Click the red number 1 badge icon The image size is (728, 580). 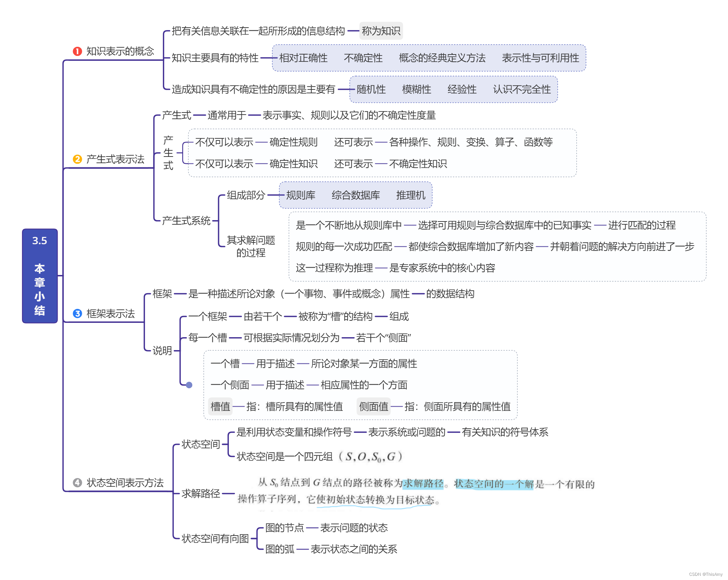click(x=77, y=51)
